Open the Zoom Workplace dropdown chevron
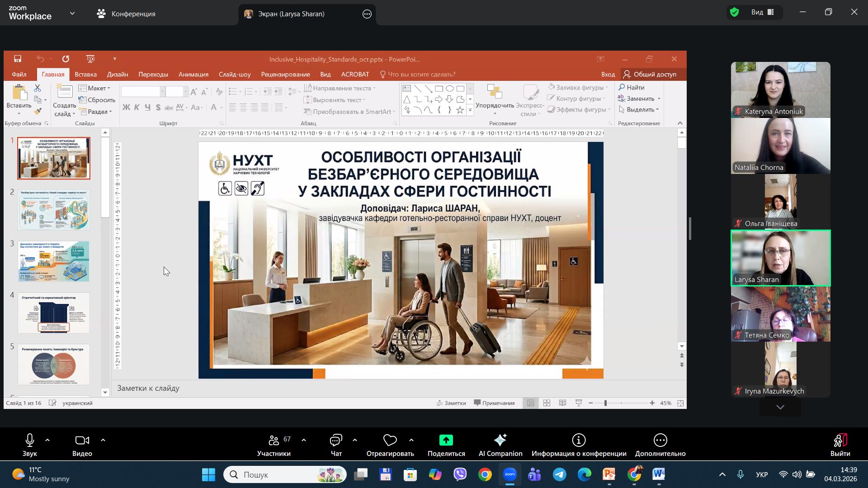The height and width of the screenshot is (488, 868). coord(72,14)
